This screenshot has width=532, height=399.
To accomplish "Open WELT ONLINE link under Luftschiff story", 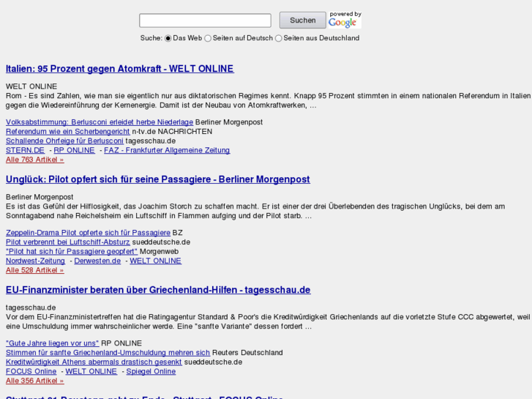I will point(155,261).
